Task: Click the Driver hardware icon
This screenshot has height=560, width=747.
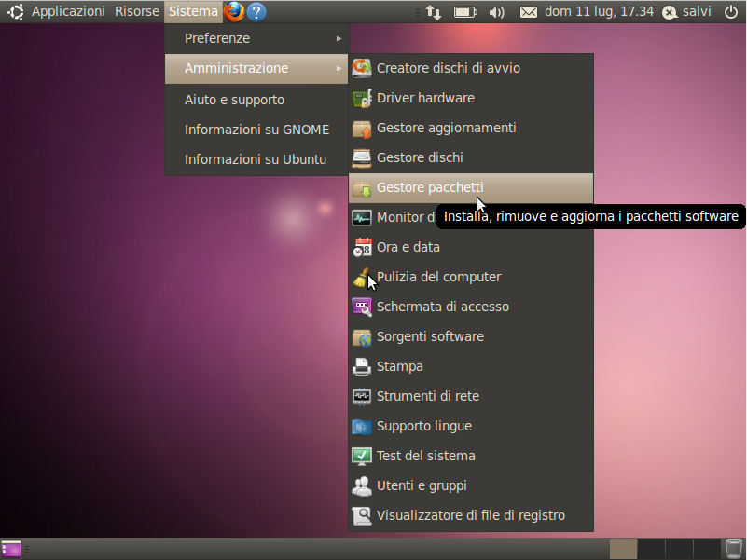Action: click(362, 98)
